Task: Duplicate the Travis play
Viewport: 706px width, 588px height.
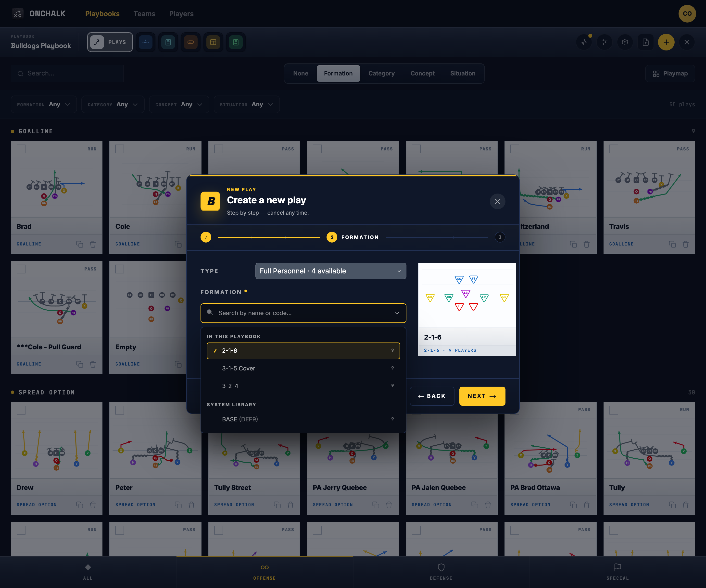Action: [x=672, y=244]
